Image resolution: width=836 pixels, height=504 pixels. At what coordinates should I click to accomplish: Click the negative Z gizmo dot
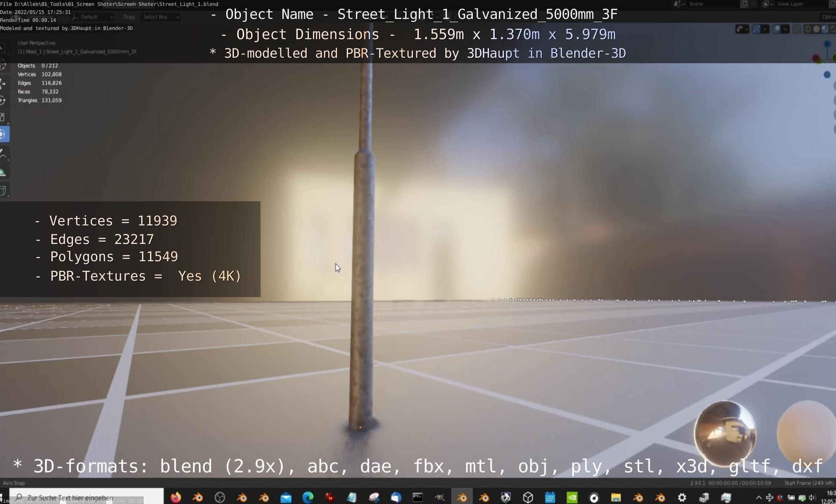827,75
